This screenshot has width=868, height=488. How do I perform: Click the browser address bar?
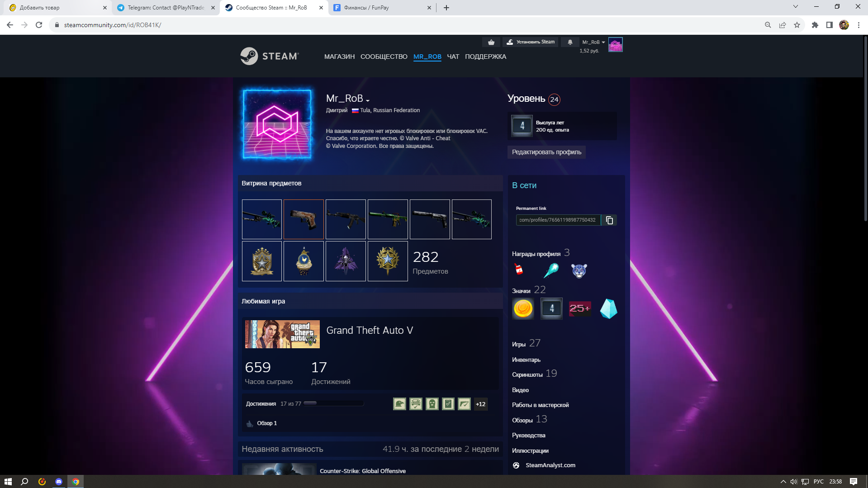click(407, 25)
